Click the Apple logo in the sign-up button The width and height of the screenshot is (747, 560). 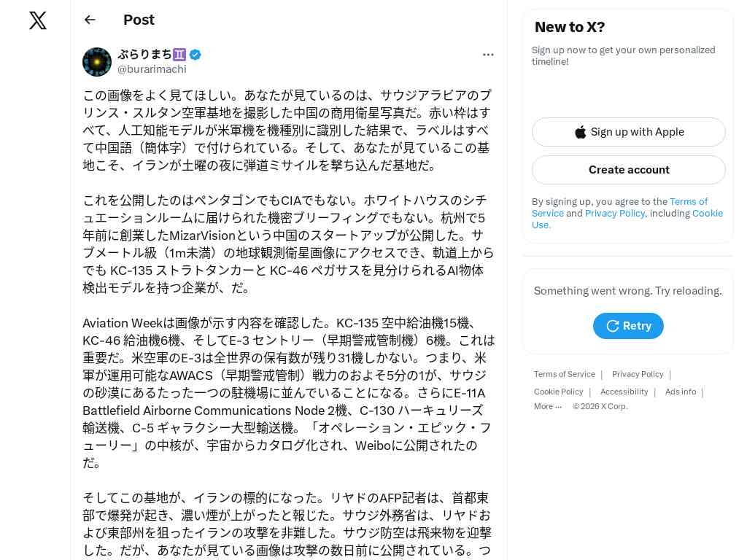[x=580, y=132]
